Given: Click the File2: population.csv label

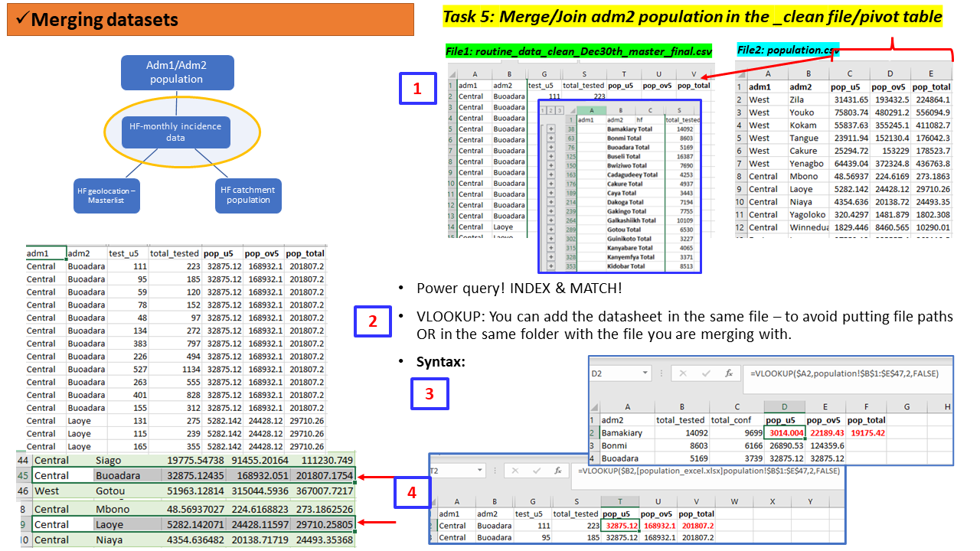Looking at the screenshot, I should [x=788, y=50].
